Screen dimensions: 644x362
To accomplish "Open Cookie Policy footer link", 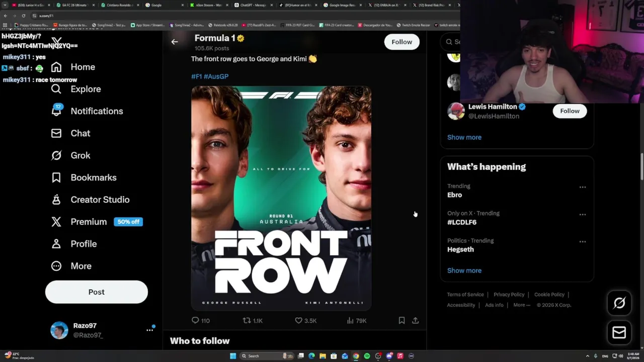I will (549, 295).
